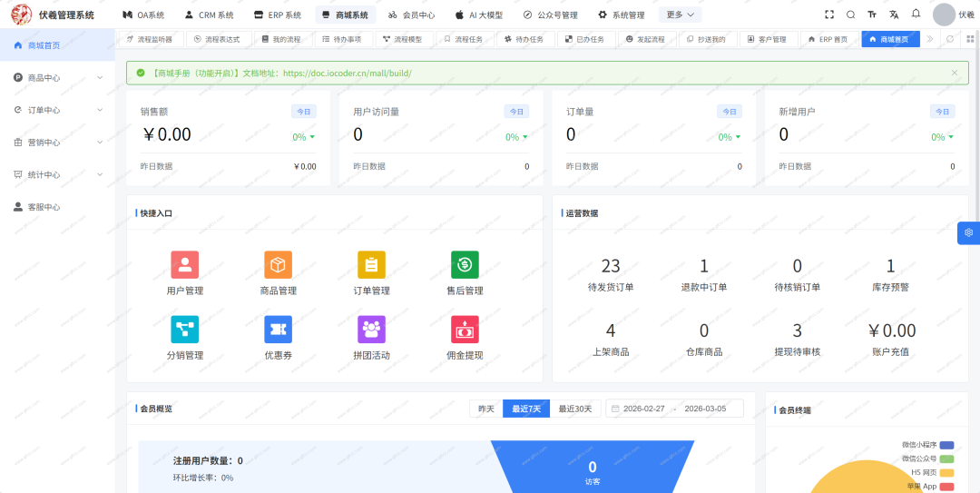The width and height of the screenshot is (980, 493).
Task: Switch to AI 大模型 in top menu
Action: 479,15
